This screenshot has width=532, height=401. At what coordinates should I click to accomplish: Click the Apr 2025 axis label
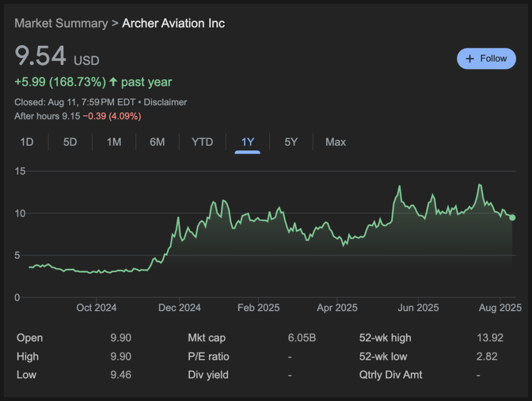(337, 308)
